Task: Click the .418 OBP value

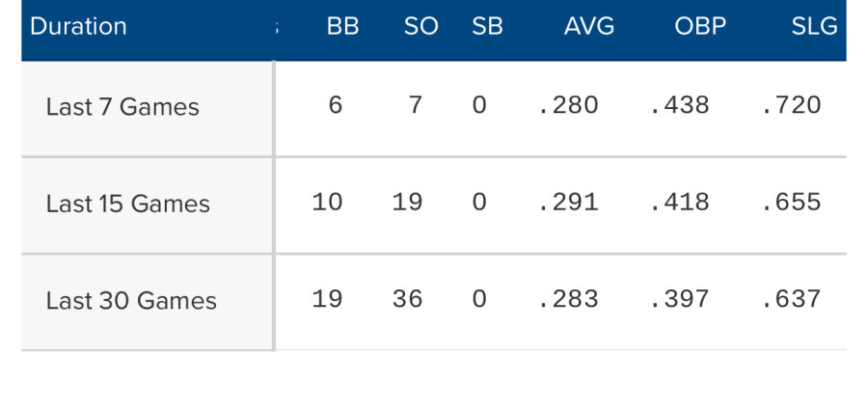Action: click(x=679, y=203)
